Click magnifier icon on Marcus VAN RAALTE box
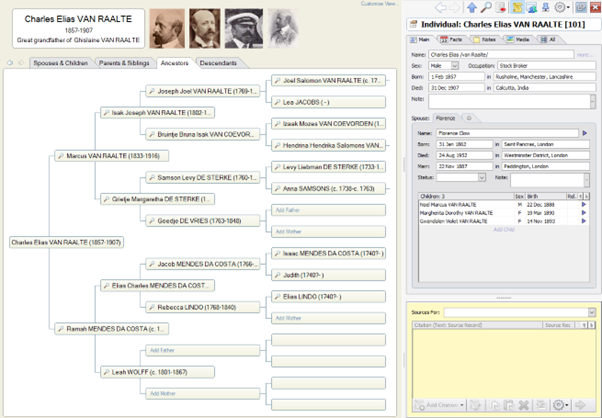This screenshot has height=418, width=602. click(x=59, y=156)
